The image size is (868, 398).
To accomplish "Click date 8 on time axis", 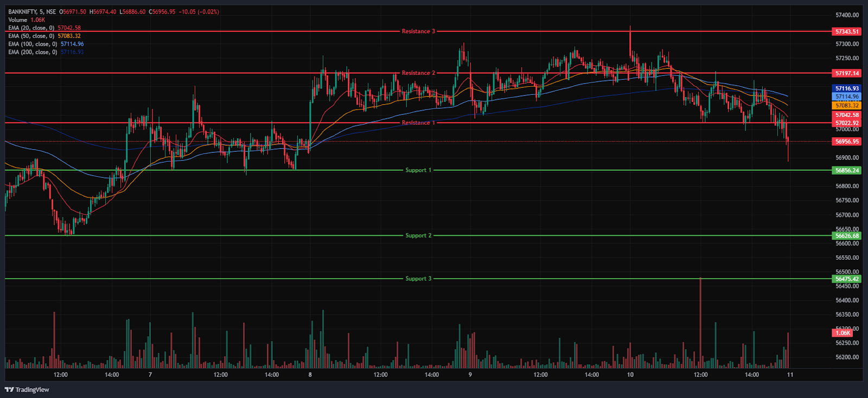I will (x=310, y=375).
